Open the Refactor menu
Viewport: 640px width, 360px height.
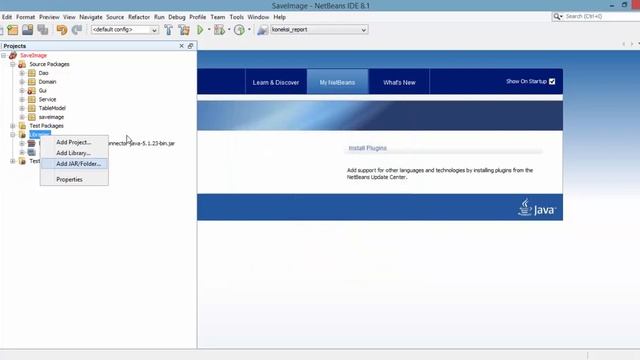pyautogui.click(x=139, y=17)
